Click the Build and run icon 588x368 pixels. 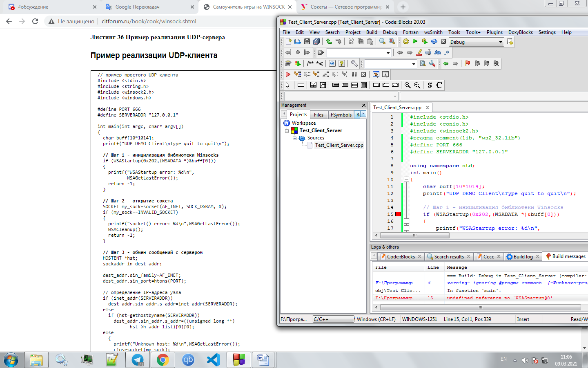tap(425, 42)
